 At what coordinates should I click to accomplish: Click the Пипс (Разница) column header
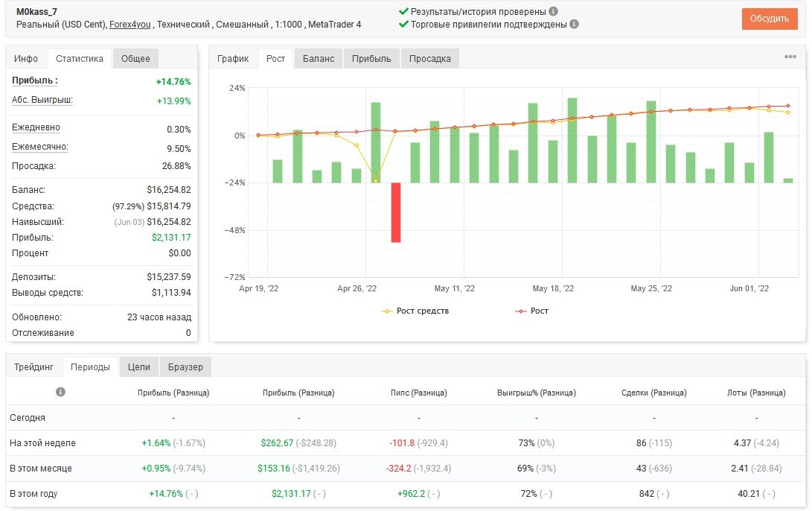pos(418,393)
